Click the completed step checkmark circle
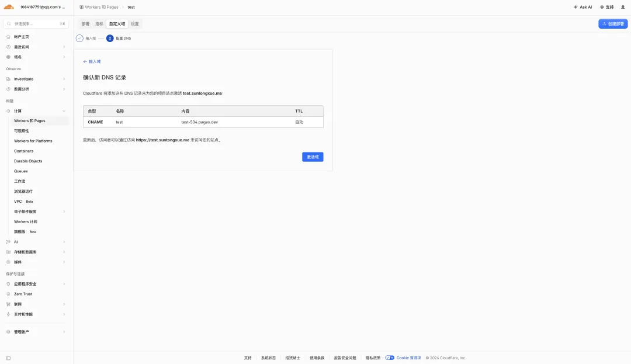631x364 pixels. 79,38
